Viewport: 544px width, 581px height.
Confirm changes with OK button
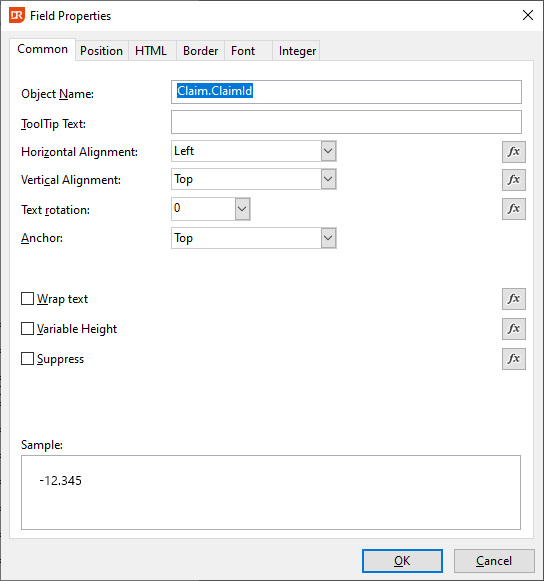click(402, 561)
